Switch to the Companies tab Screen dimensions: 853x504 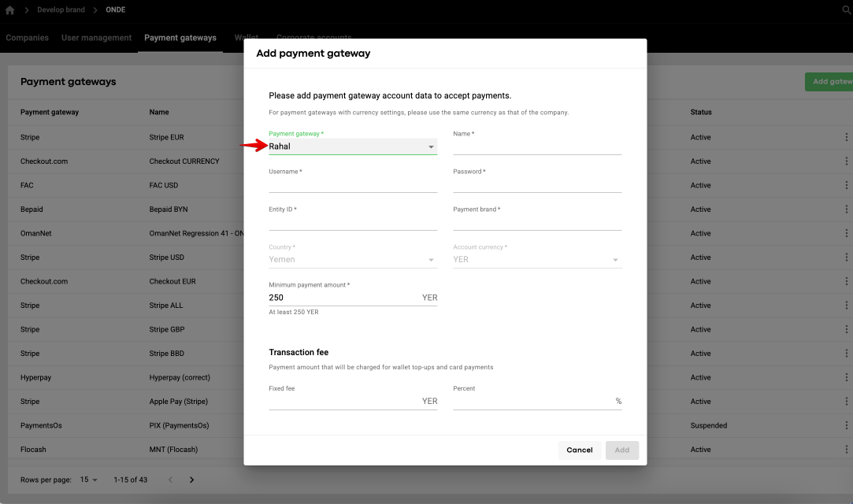click(27, 38)
